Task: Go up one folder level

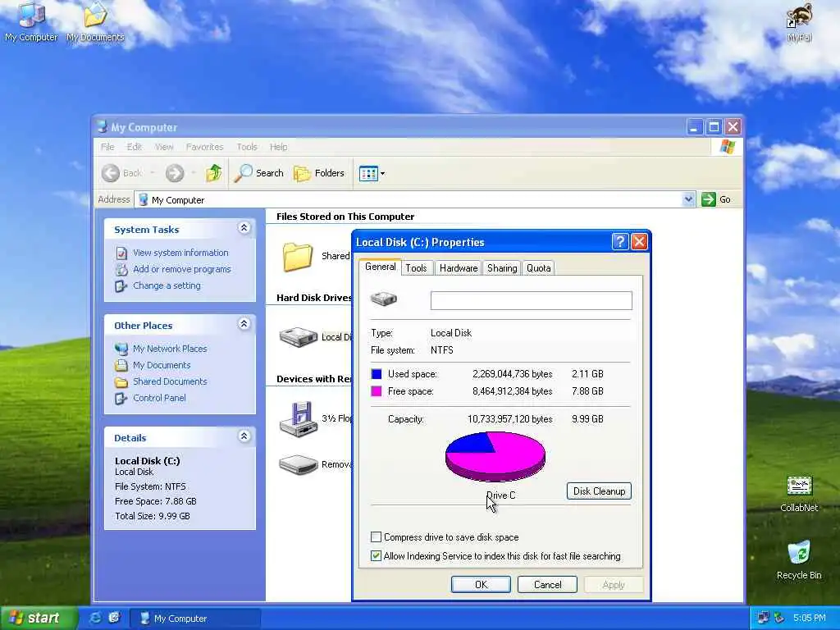Action: 214,173
